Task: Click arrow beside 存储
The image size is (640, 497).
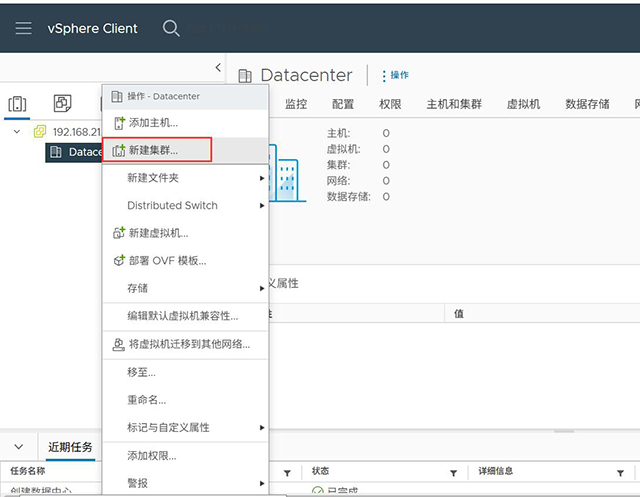Action: coord(262,288)
